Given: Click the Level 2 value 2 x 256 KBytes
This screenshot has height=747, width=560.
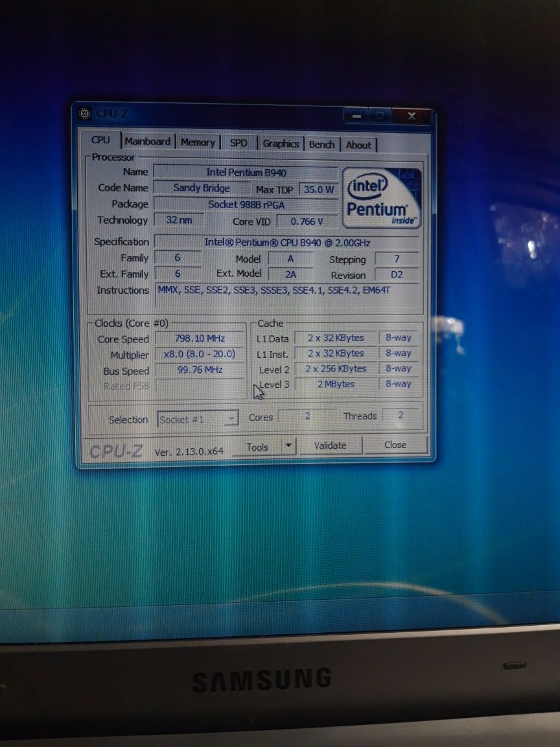Looking at the screenshot, I should click(x=336, y=369).
